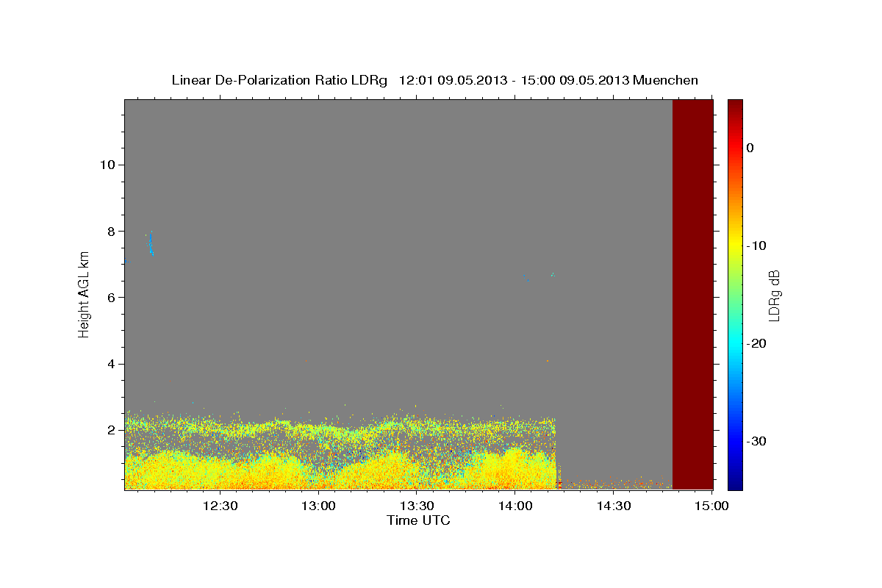The width and height of the screenshot is (882, 588).
Task: Click the dark red top of the colorbar
Action: point(735,107)
